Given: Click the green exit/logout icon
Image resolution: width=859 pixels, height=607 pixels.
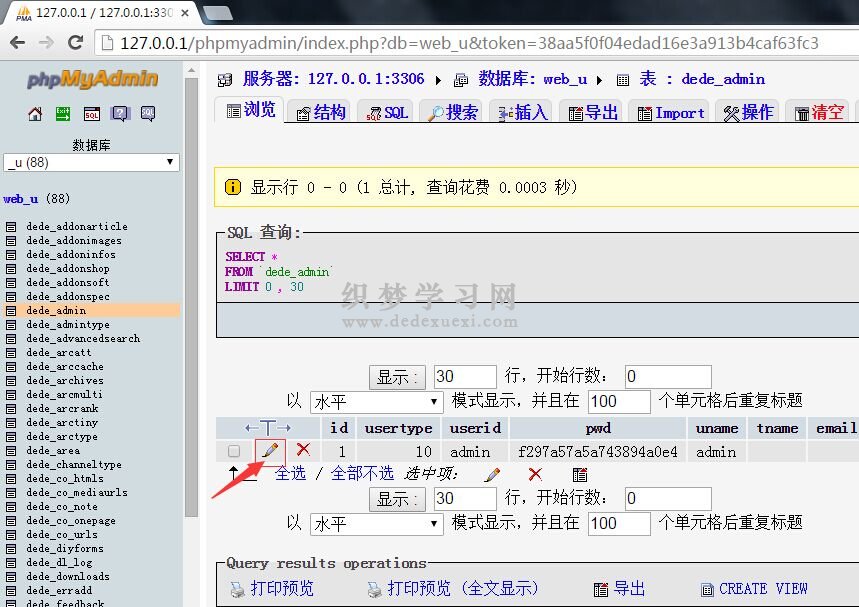Looking at the screenshot, I should click(x=63, y=114).
